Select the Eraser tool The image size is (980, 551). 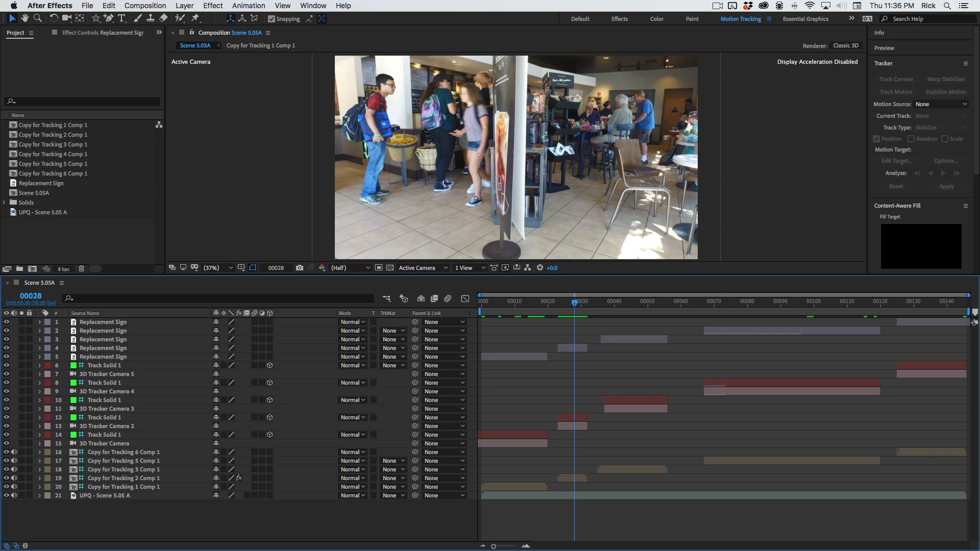163,18
